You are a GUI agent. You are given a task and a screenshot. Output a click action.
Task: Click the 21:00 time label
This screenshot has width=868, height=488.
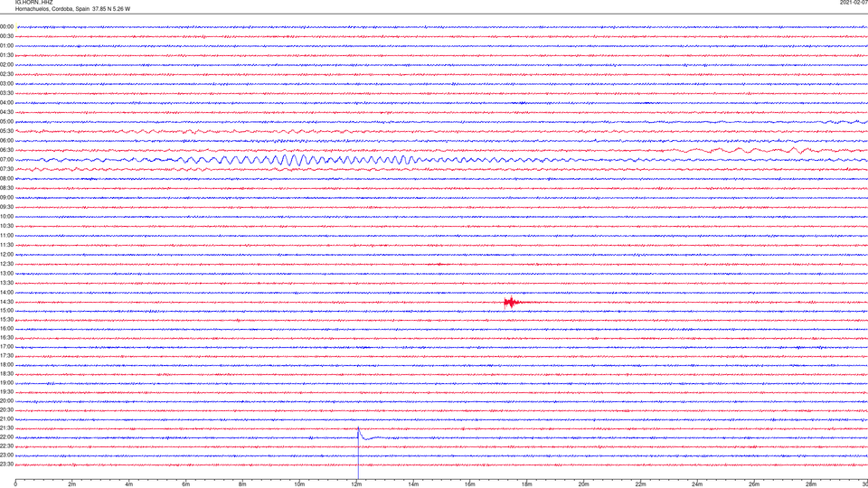pyautogui.click(x=6, y=419)
